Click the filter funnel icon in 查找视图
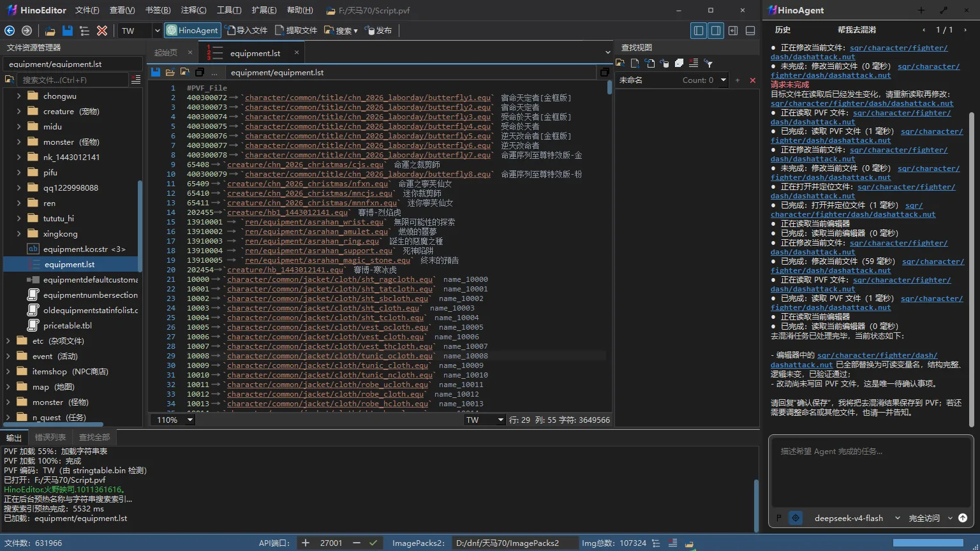Viewport: 980px width, 551px height. pos(708,63)
